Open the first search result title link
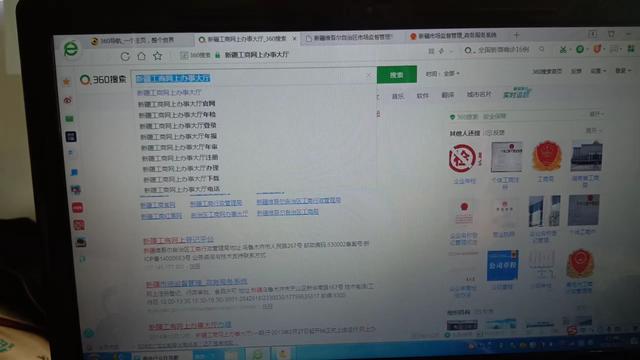Screen dimensions: 640x360 (x=178, y=240)
